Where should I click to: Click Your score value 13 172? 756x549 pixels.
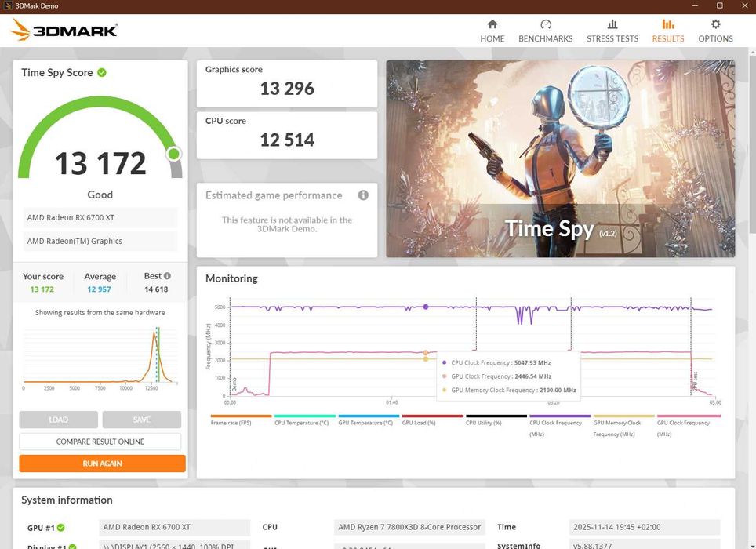(x=42, y=289)
